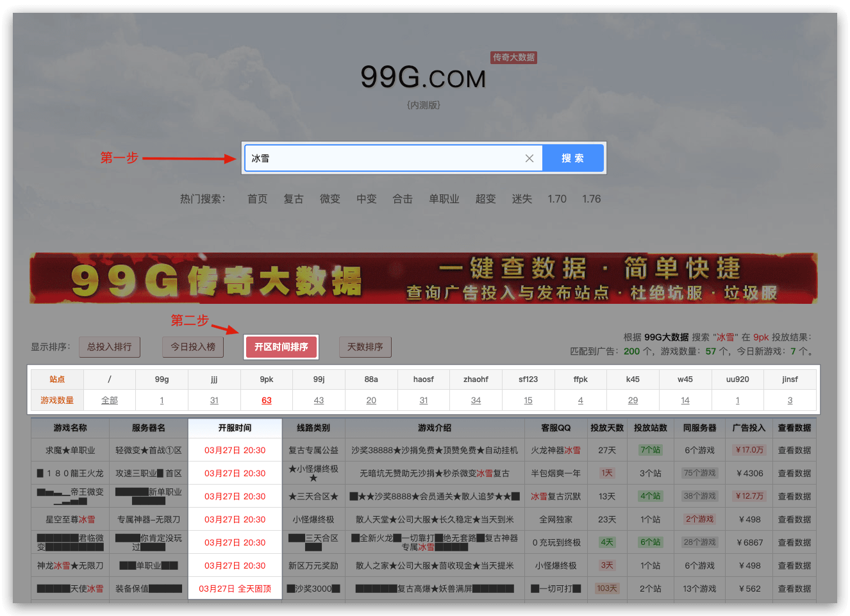Click the 63 count under 9pk
The image size is (850, 616).
[267, 400]
